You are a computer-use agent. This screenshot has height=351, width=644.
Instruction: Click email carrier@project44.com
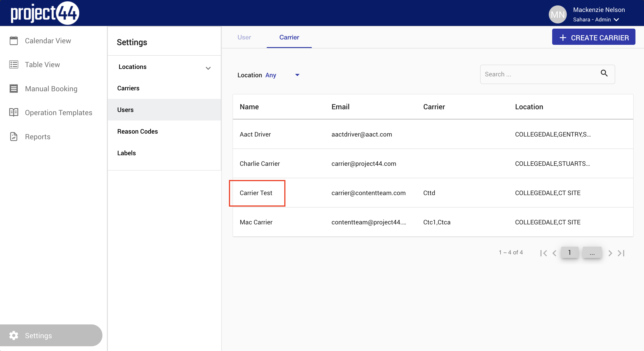coord(364,164)
